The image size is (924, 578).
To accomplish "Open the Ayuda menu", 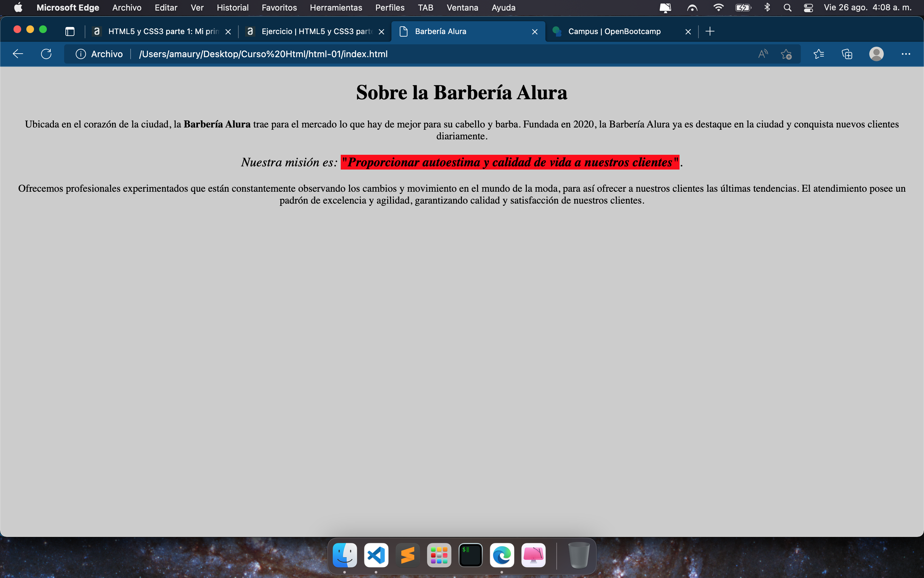I will coord(503,8).
